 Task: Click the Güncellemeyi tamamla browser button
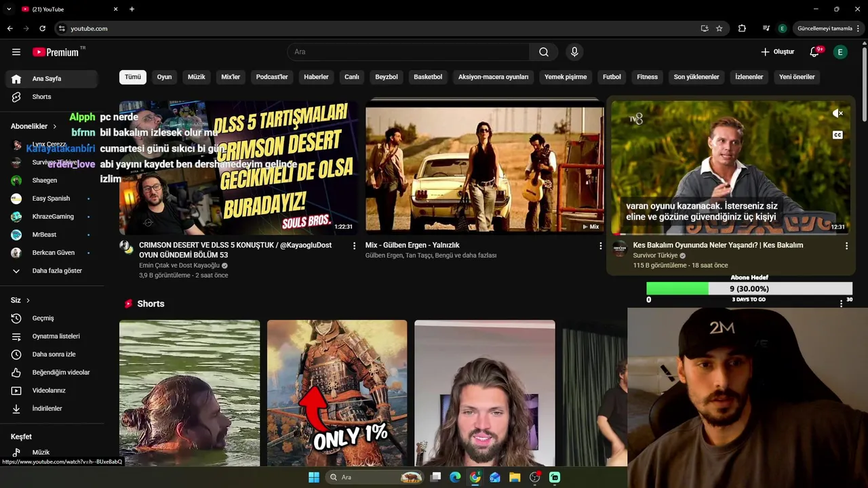coord(825,28)
